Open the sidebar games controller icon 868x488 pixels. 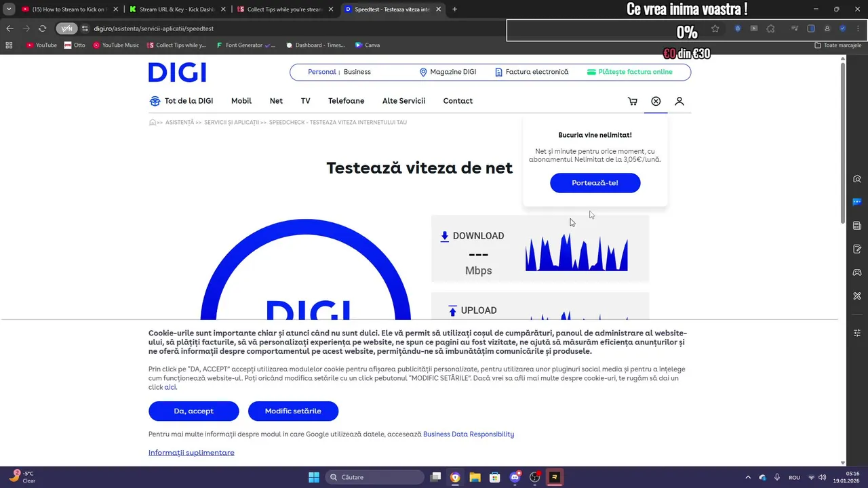[857, 272]
